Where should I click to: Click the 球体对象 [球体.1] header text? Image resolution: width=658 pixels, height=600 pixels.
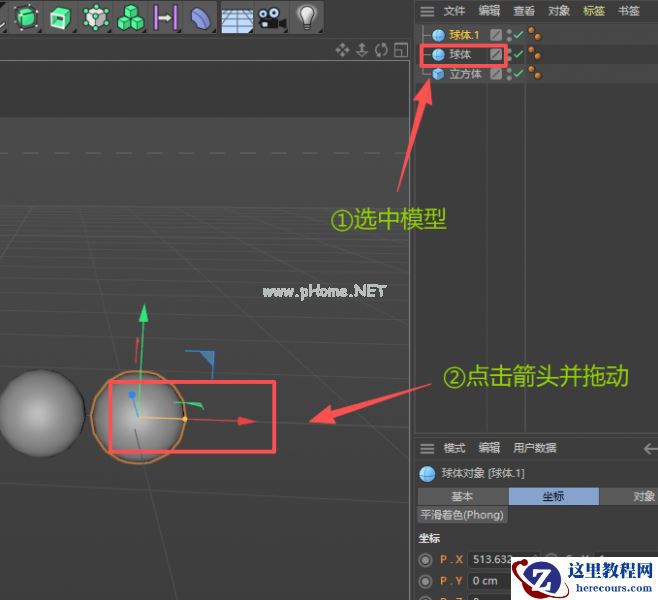pyautogui.click(x=483, y=474)
